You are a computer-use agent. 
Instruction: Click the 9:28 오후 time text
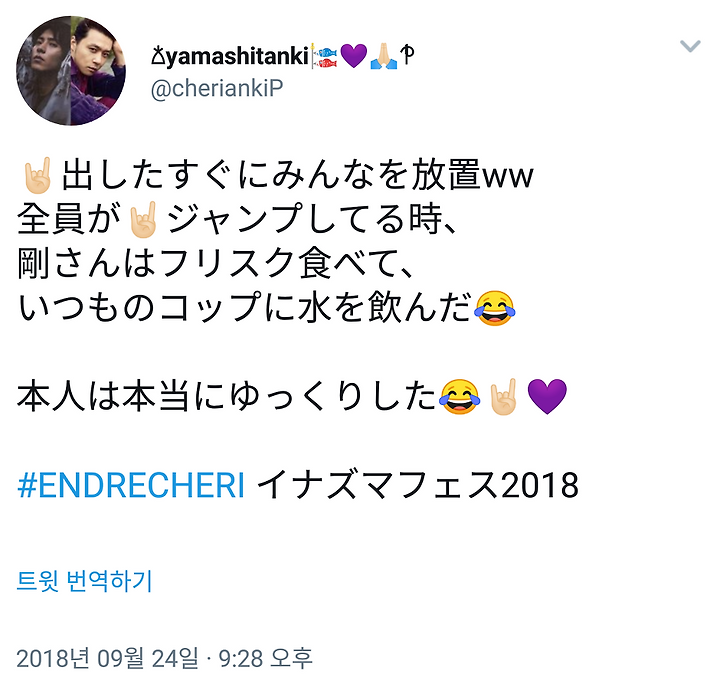tap(266, 658)
